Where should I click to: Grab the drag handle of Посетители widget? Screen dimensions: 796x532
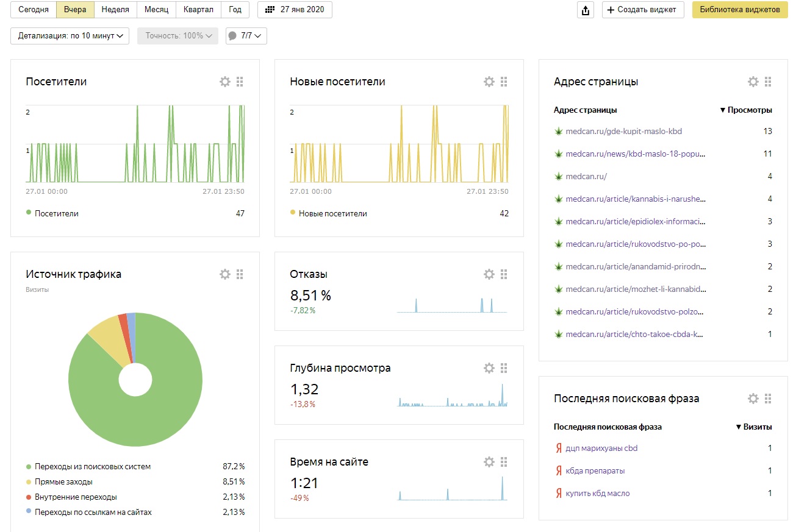[240, 82]
